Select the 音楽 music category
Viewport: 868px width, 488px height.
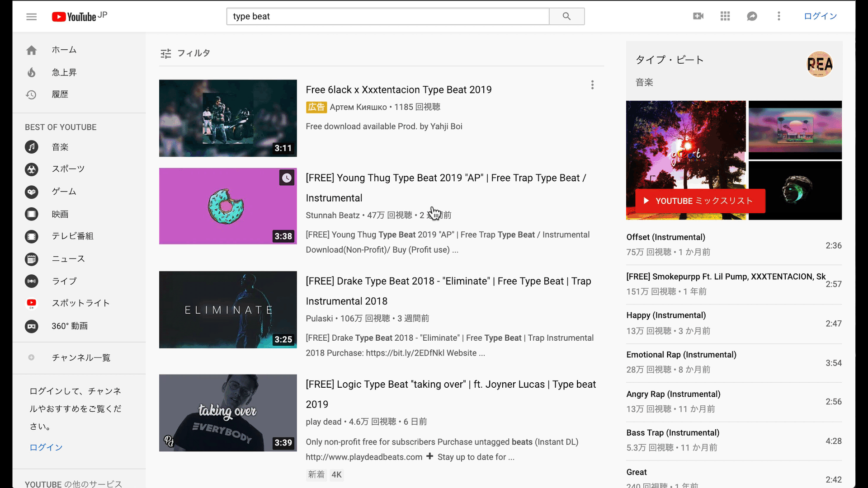(x=59, y=147)
